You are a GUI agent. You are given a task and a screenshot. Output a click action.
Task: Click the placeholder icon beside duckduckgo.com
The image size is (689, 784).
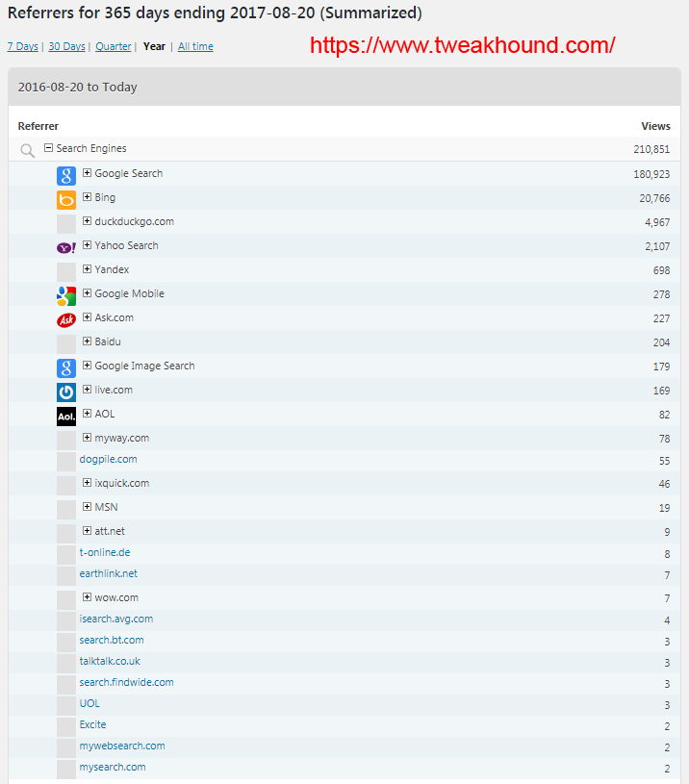66,224
